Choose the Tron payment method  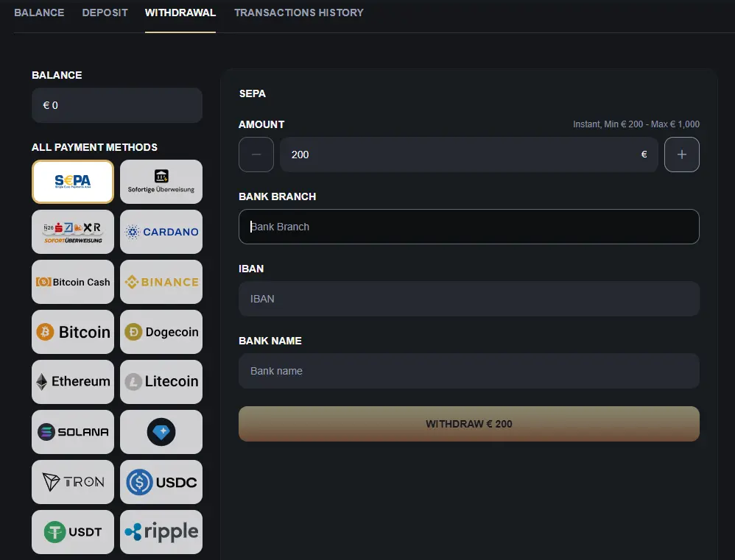click(x=73, y=482)
